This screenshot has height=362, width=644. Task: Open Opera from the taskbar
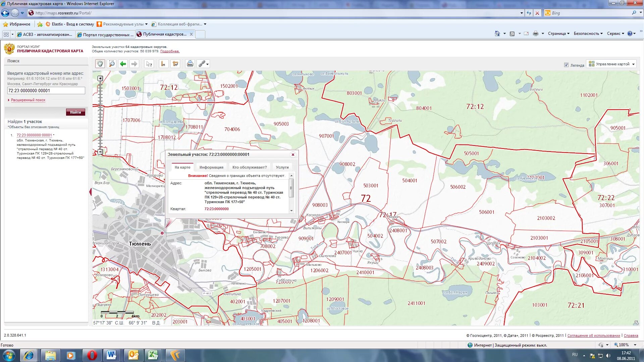coord(92,355)
